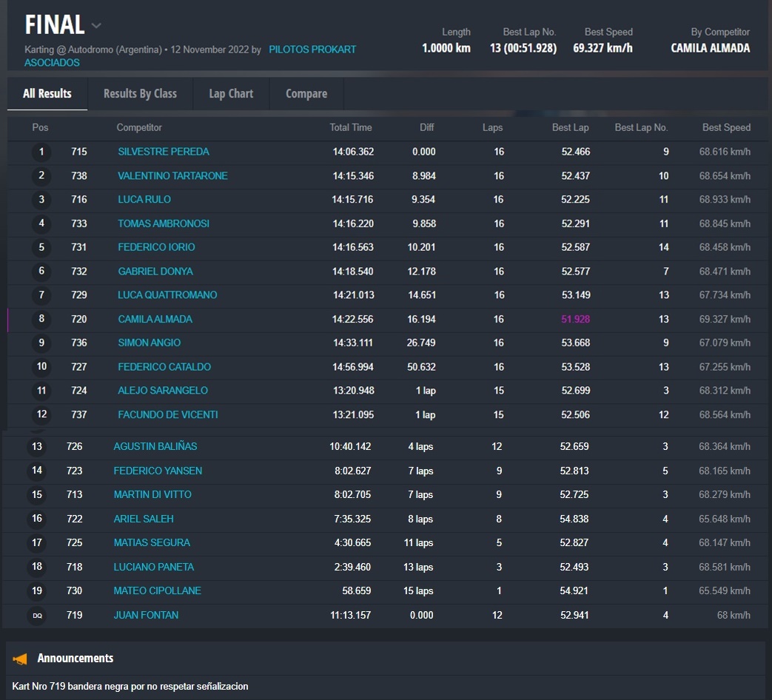Open MATEO CIPOLLANE competitor link
The width and height of the screenshot is (772, 700).
(x=157, y=591)
